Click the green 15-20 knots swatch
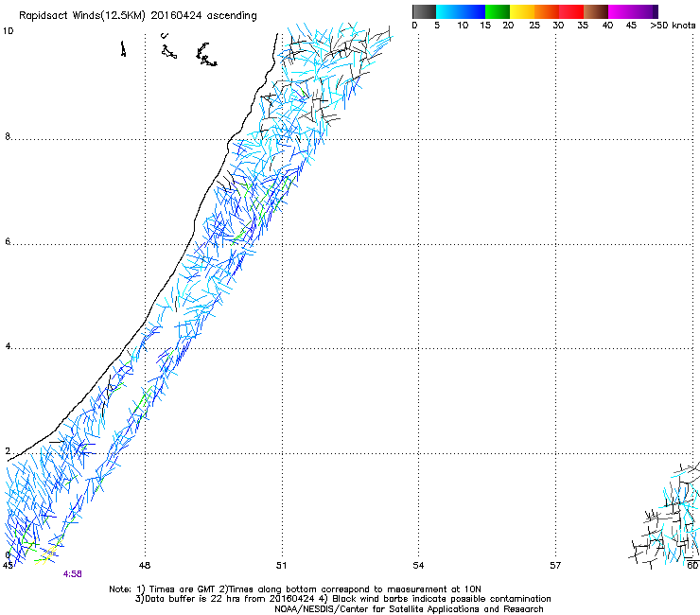The width and height of the screenshot is (700, 615). [498, 11]
